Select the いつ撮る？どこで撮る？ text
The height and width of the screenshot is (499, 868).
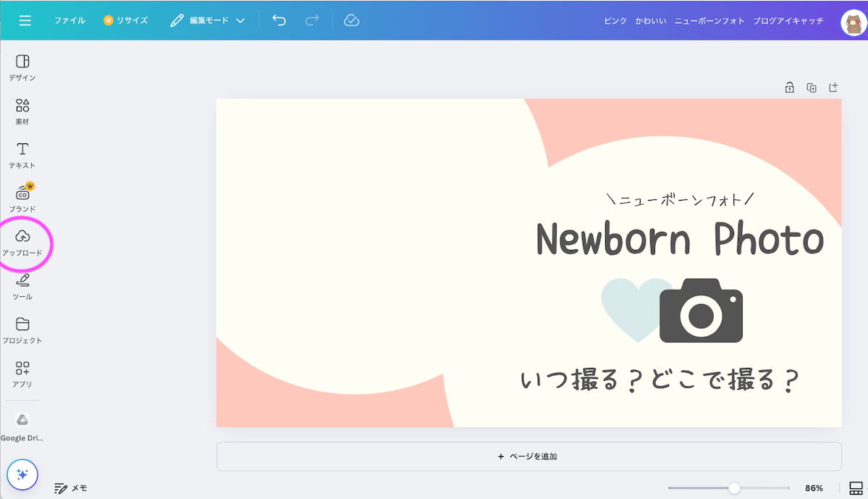(x=660, y=380)
